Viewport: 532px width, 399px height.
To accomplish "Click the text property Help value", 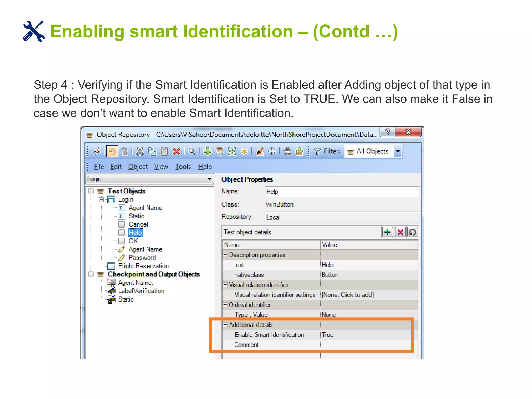I will (x=369, y=265).
